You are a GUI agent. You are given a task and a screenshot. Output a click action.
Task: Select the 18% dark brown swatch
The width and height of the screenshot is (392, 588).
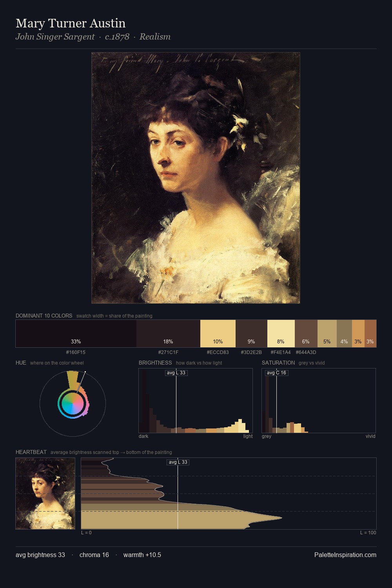point(168,334)
